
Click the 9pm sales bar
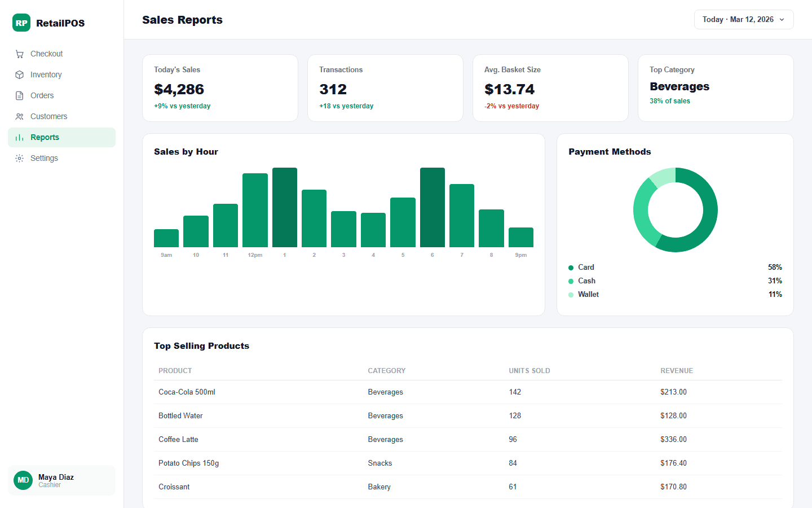(x=521, y=238)
